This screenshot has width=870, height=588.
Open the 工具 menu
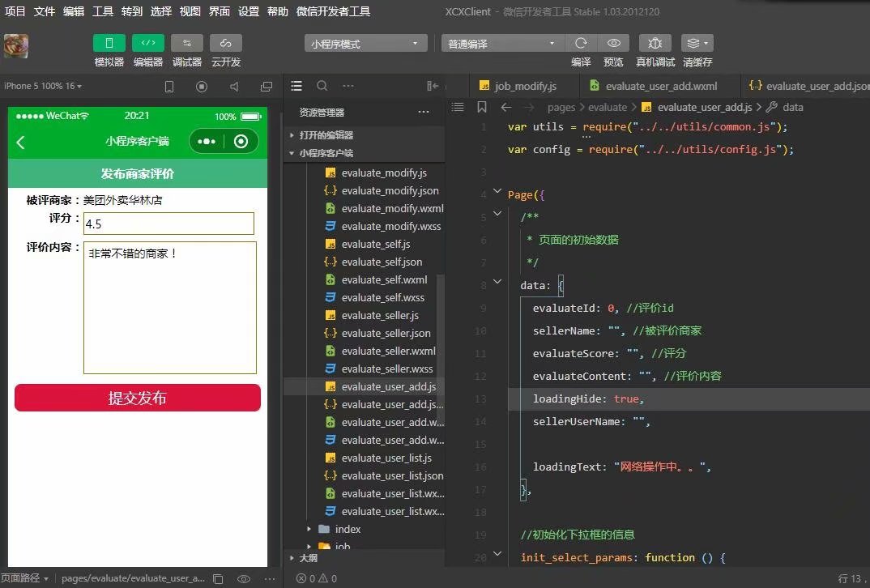103,11
